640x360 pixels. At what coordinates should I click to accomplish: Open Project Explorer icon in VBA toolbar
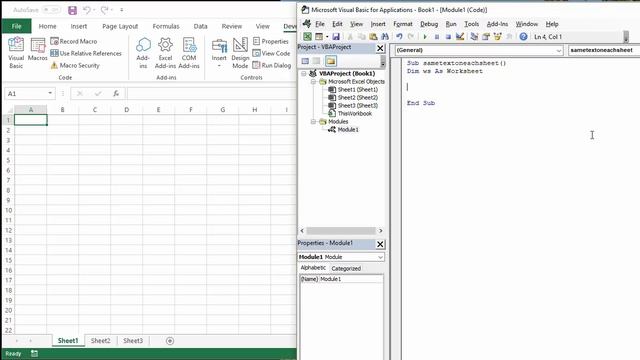coord(474,37)
